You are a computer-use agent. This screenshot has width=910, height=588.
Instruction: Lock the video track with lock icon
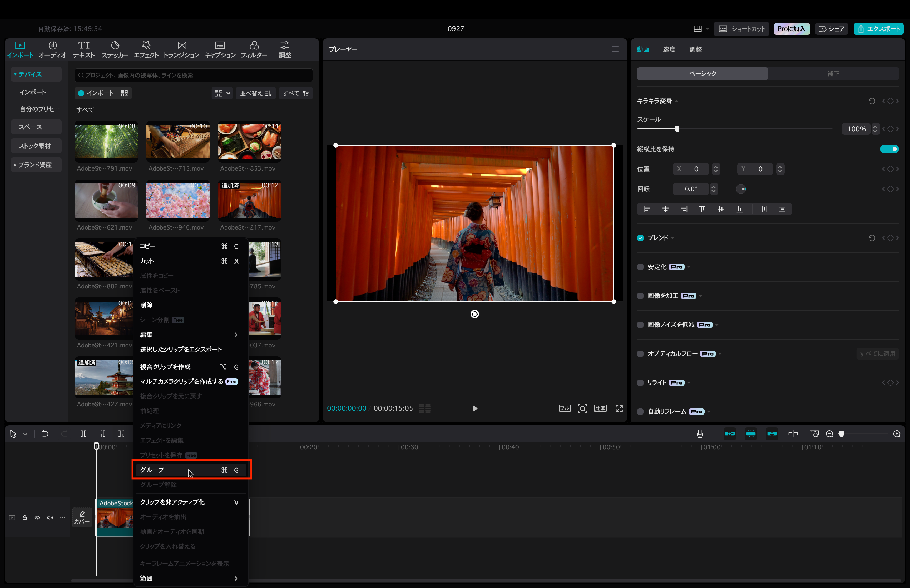tap(24, 518)
